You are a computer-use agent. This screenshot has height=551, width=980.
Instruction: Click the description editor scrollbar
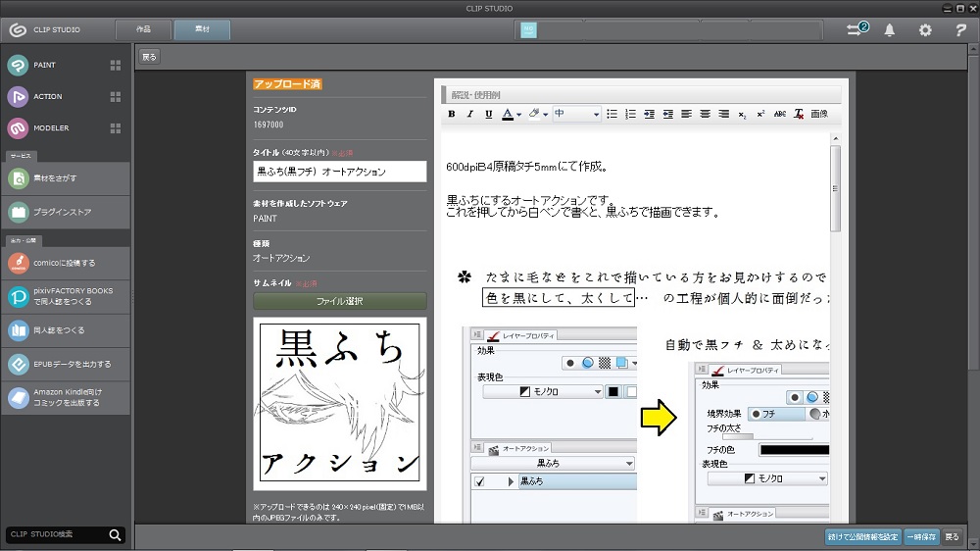[836, 189]
